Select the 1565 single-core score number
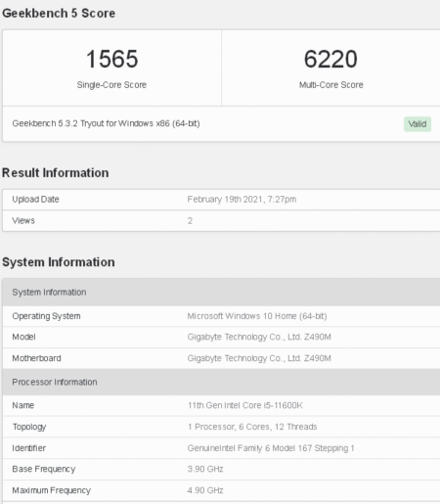This screenshot has height=504, width=440. tap(111, 59)
